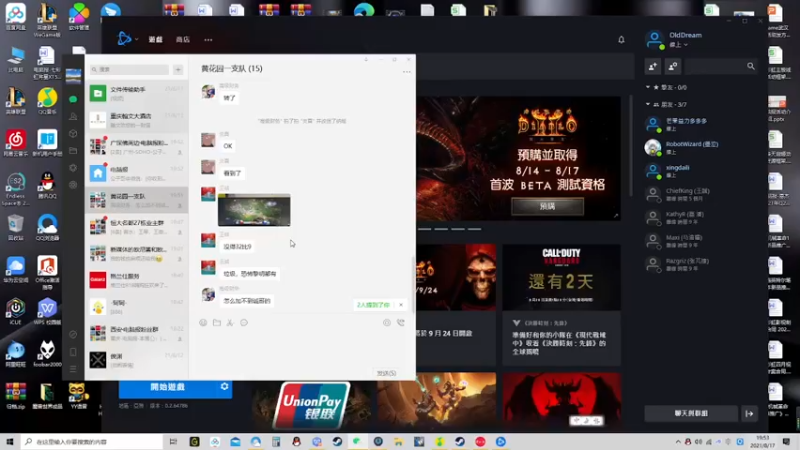Open the WeChat contacts tab icon

[x=73, y=116]
